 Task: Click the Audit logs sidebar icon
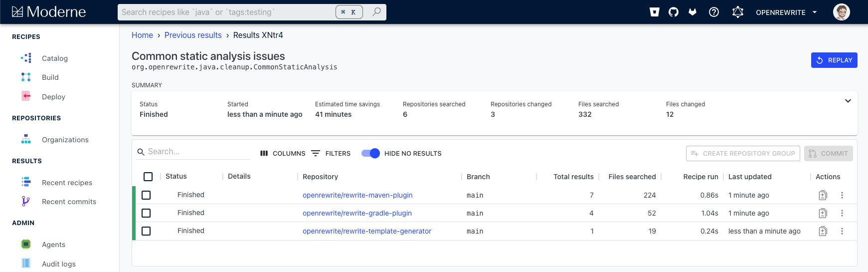[x=26, y=263]
